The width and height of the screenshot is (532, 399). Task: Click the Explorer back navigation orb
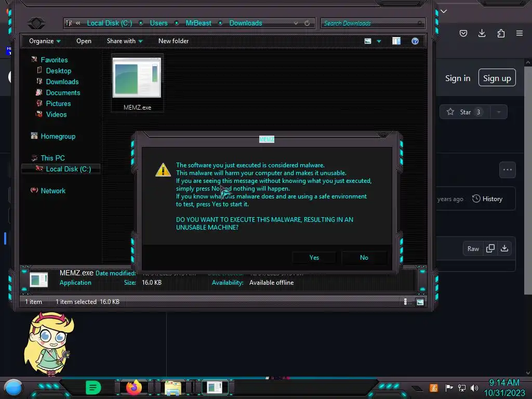coord(36,23)
